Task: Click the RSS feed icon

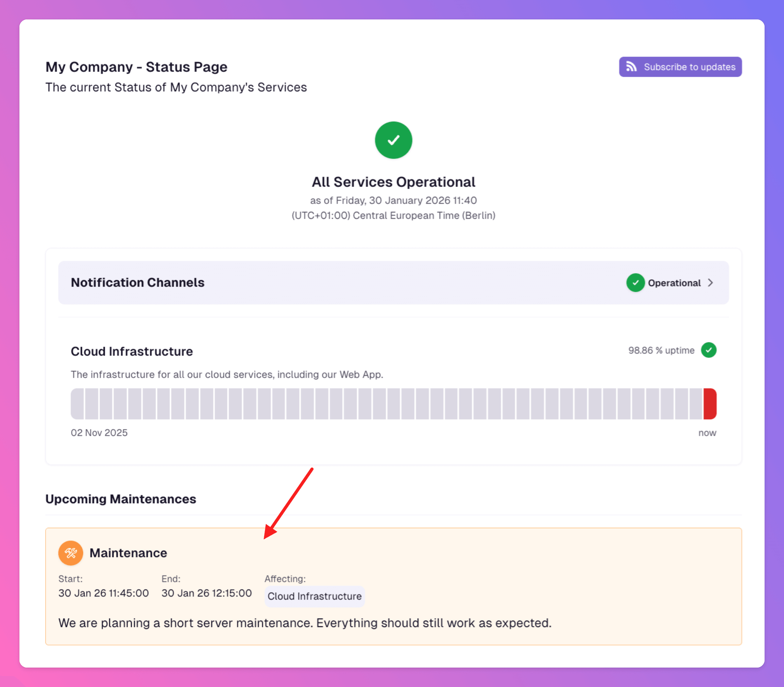Action: click(x=631, y=67)
